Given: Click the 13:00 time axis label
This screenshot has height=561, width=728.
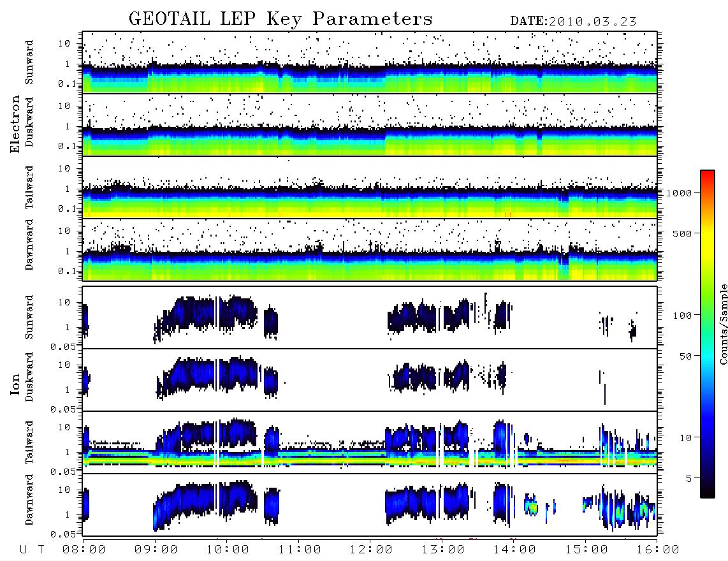Looking at the screenshot, I should pos(443,550).
